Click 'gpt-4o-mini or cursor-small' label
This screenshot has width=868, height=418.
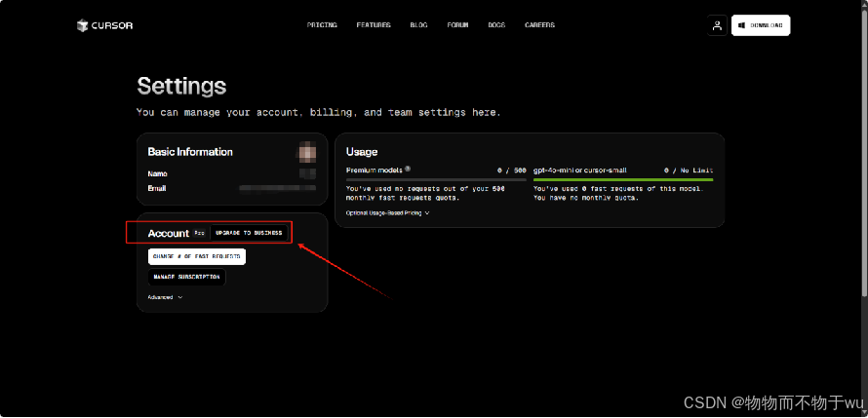579,171
